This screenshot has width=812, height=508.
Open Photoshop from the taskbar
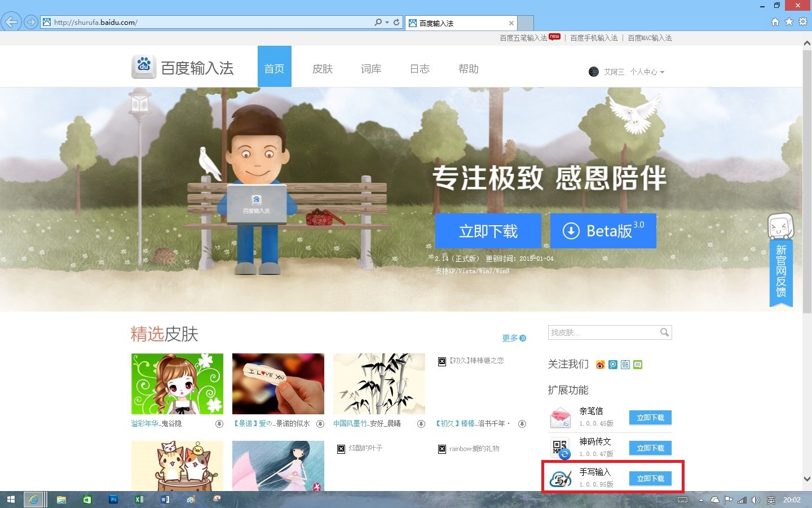[113, 500]
